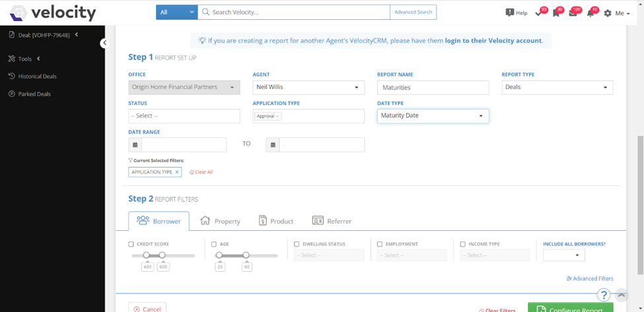Open the Office dropdown
The height and width of the screenshot is (312, 644).
(184, 87)
